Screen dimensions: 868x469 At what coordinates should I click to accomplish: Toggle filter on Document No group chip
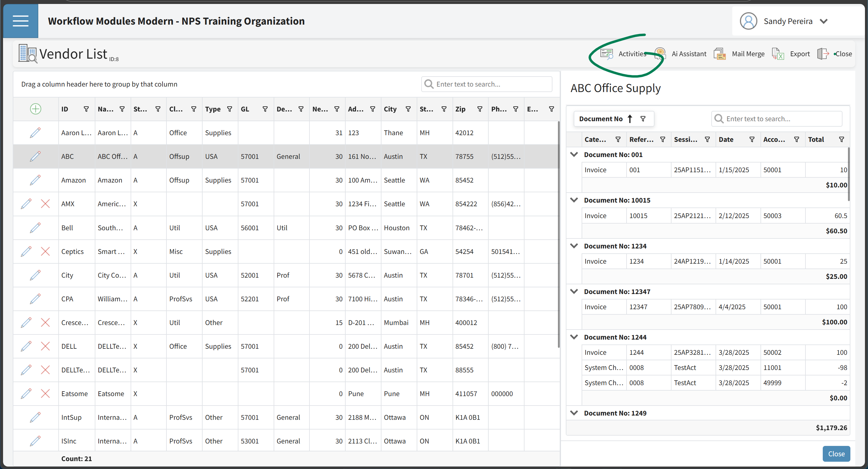click(643, 118)
